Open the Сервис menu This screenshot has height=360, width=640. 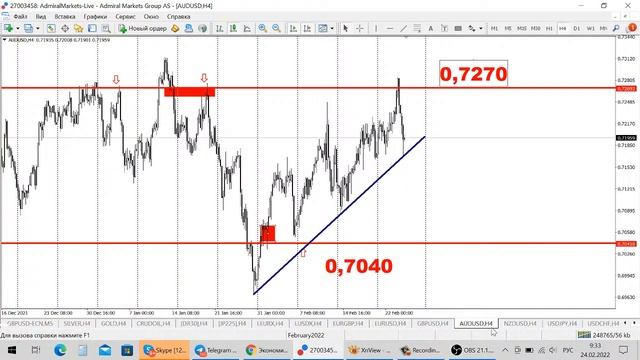point(125,17)
